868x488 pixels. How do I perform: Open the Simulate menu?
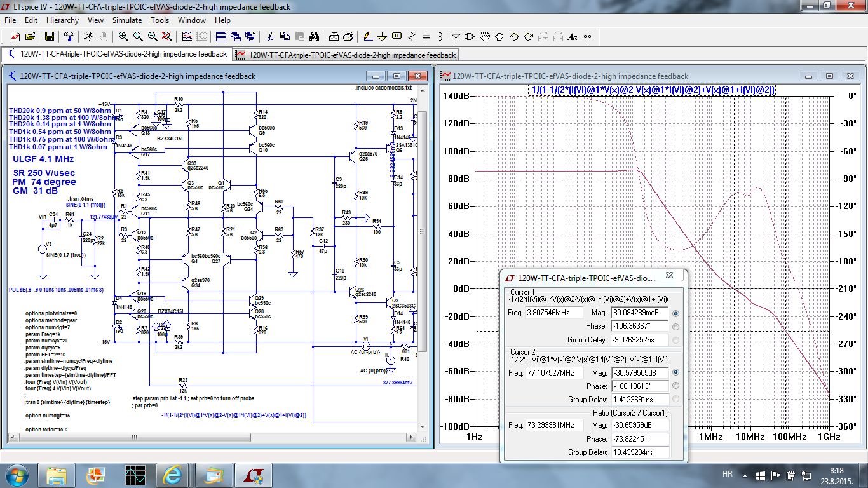(x=127, y=20)
